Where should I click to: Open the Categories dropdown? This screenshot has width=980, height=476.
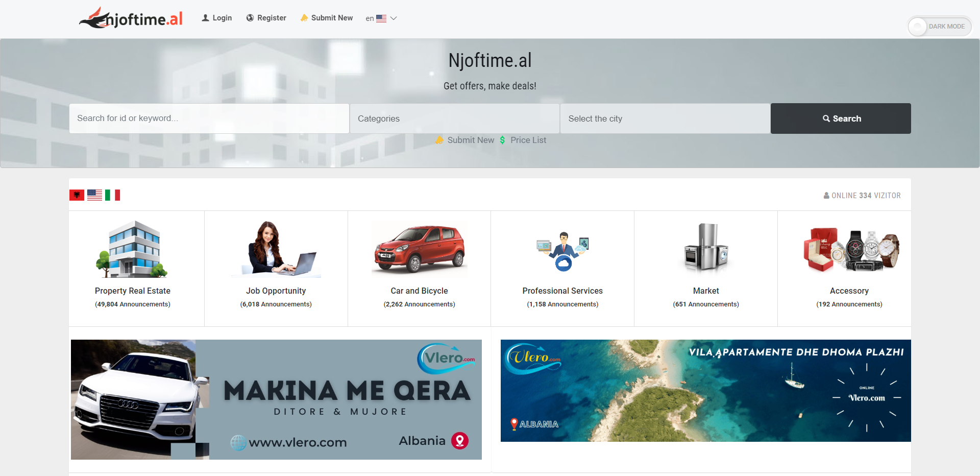click(x=455, y=118)
